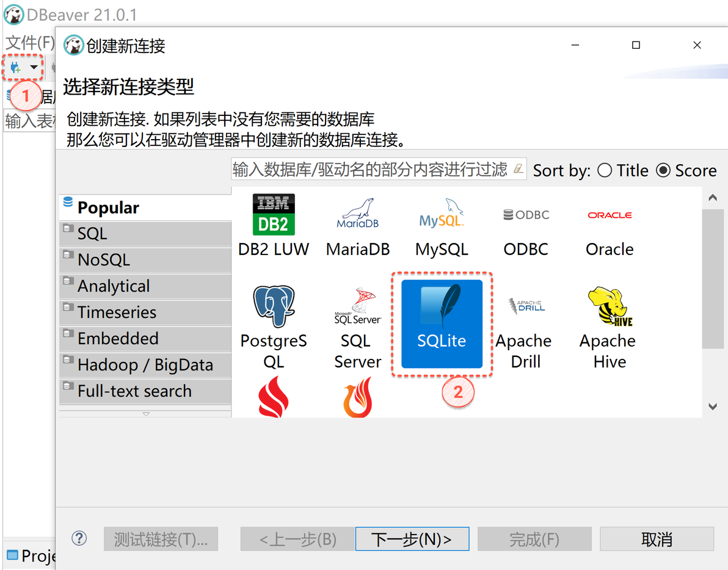The height and width of the screenshot is (570, 728).
Task: Maximize the 创建新连接 dialog
Action: [x=636, y=45]
